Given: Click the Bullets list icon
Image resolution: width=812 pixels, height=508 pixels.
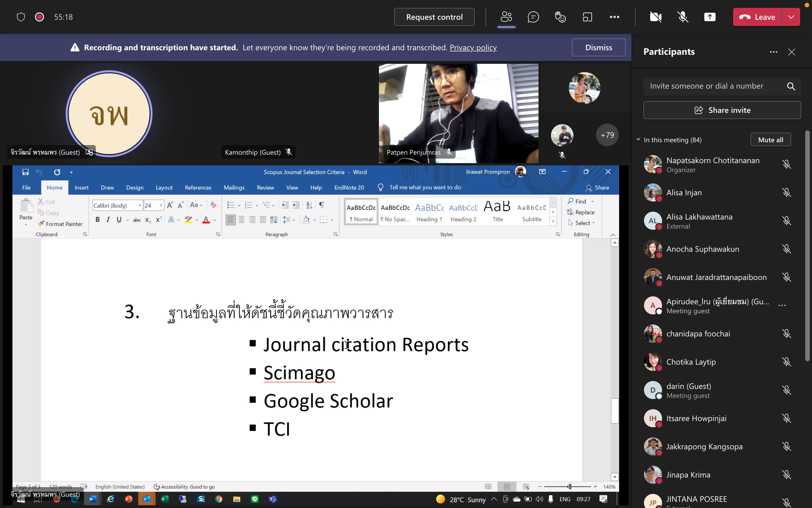Looking at the screenshot, I should coord(231,205).
